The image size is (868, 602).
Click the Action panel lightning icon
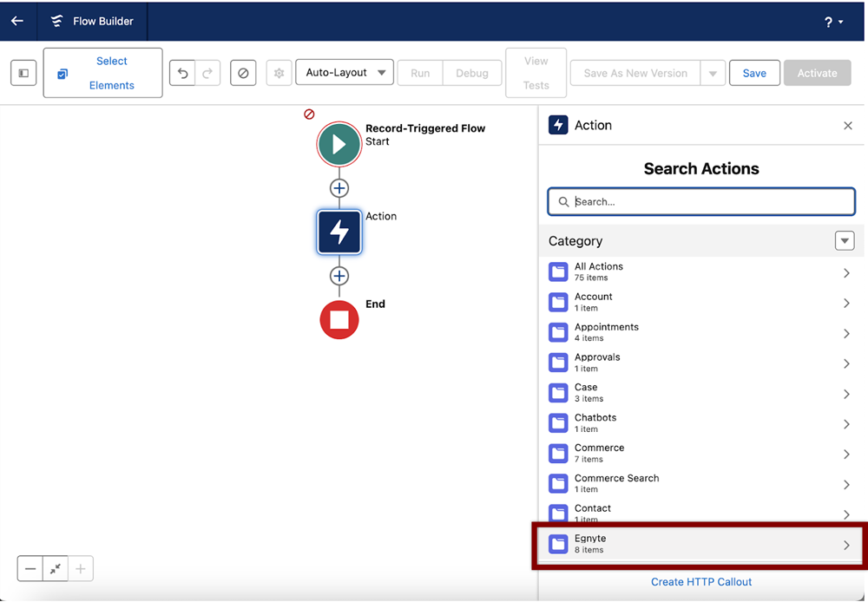558,125
